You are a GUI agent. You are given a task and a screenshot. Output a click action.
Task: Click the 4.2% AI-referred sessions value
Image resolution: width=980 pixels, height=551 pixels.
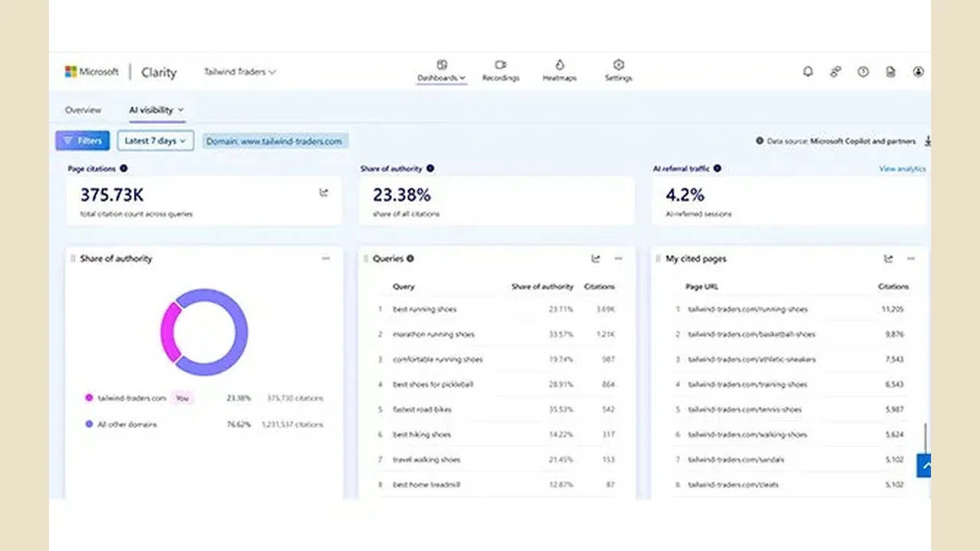pos(684,195)
